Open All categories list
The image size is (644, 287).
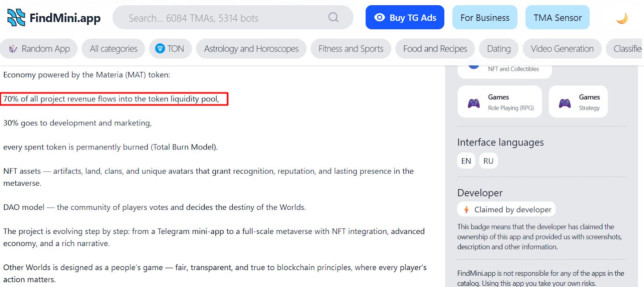114,49
